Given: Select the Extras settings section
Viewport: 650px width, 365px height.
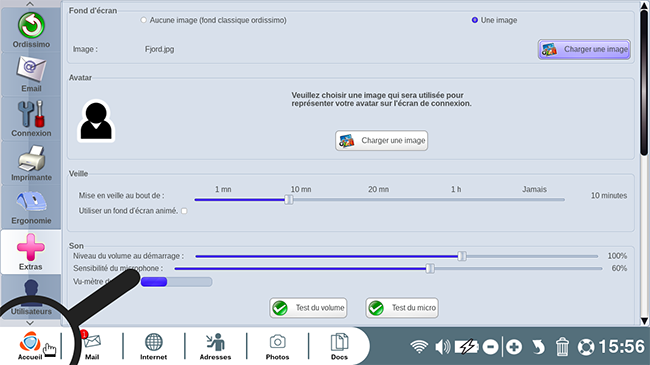Looking at the screenshot, I should 31,252.
